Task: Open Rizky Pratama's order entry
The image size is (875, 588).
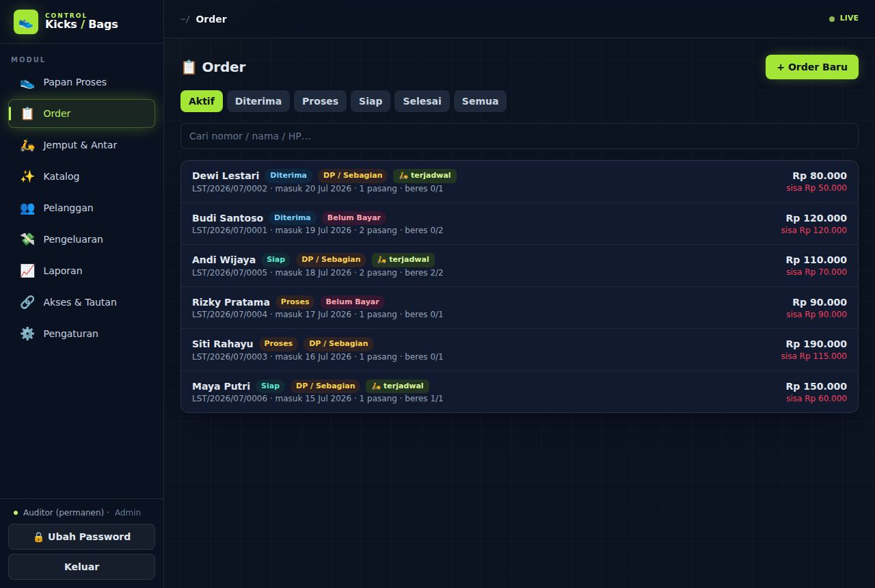Action: point(519,308)
